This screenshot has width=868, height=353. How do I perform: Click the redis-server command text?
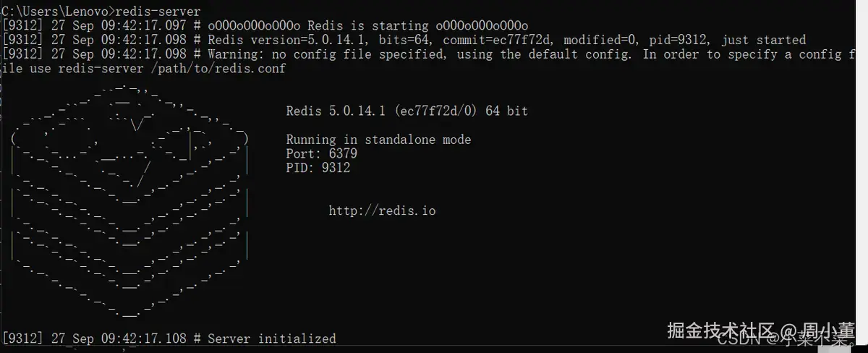pyautogui.click(x=159, y=12)
